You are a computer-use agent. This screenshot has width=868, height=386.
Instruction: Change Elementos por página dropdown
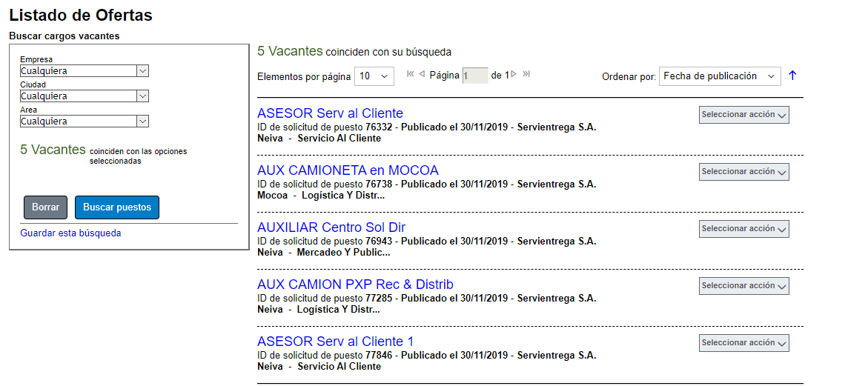pos(374,76)
